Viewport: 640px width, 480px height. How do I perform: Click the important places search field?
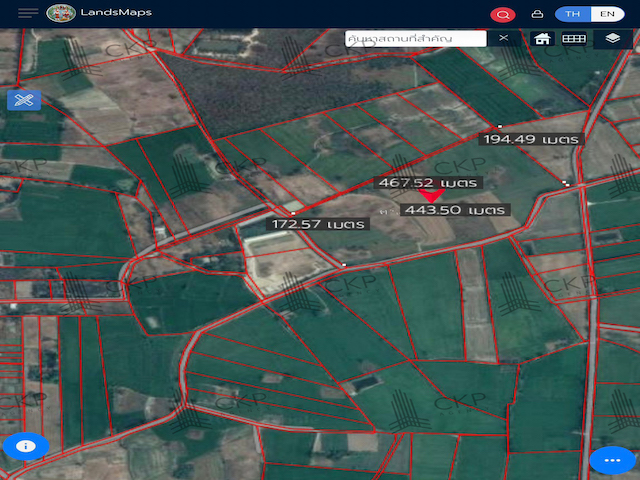click(415, 38)
